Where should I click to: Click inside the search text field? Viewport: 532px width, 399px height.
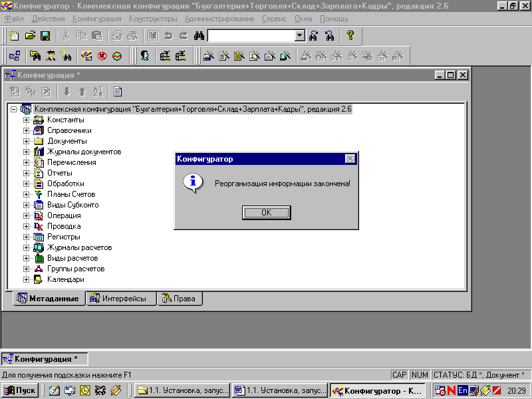pos(251,36)
